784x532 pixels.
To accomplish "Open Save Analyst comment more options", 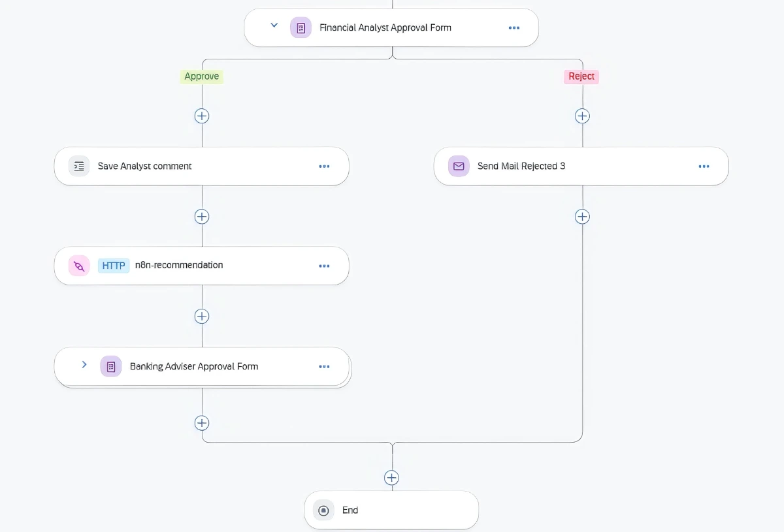I will click(324, 166).
